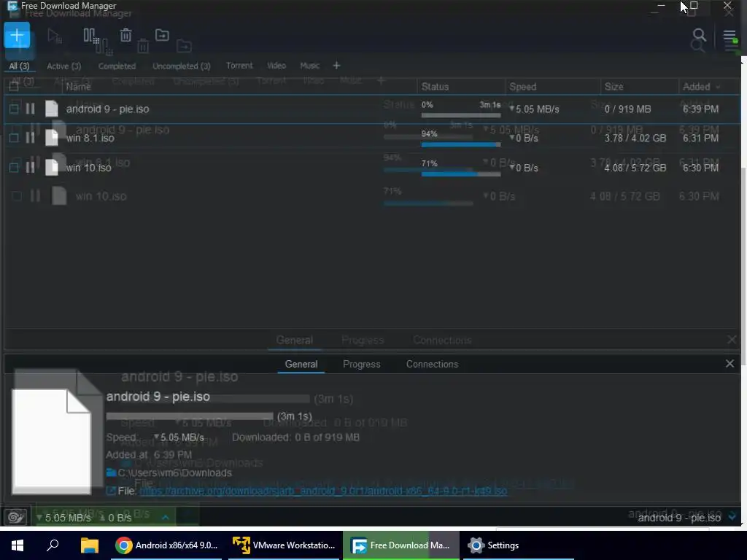
Task: Click the 94% progress bar of win 8.1.iso
Action: coord(461,144)
